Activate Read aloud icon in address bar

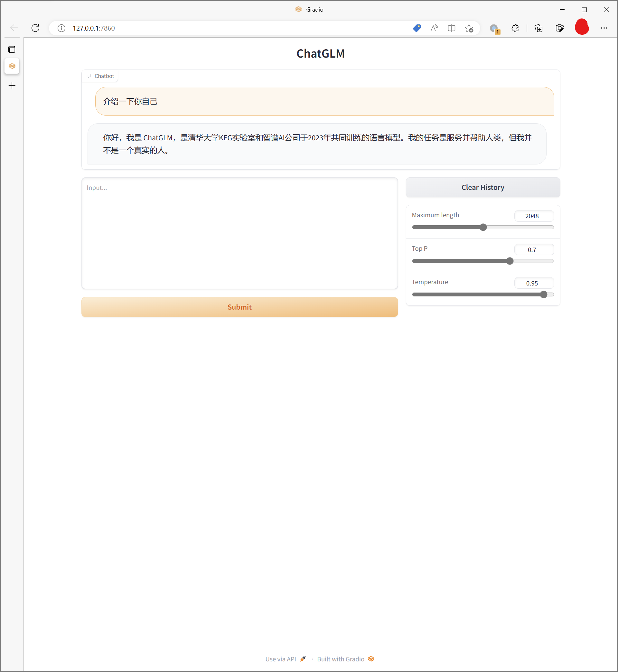tap(434, 28)
